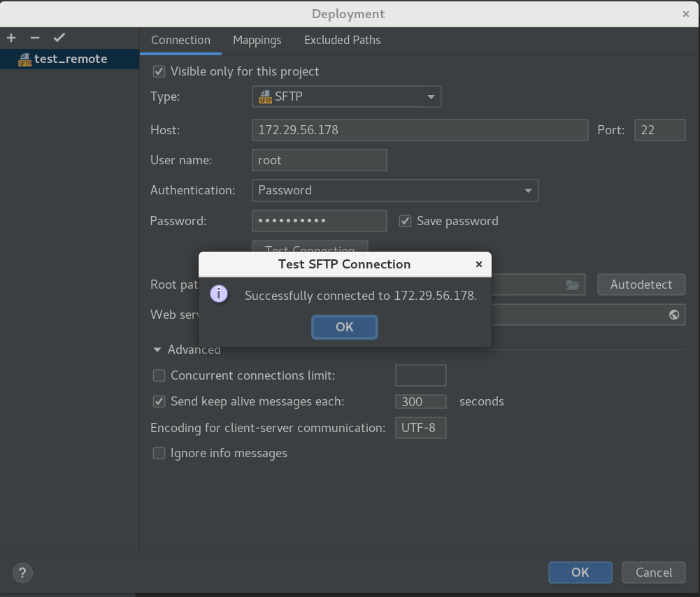
Task: Switch to the Mappings tab
Action: [x=257, y=40]
